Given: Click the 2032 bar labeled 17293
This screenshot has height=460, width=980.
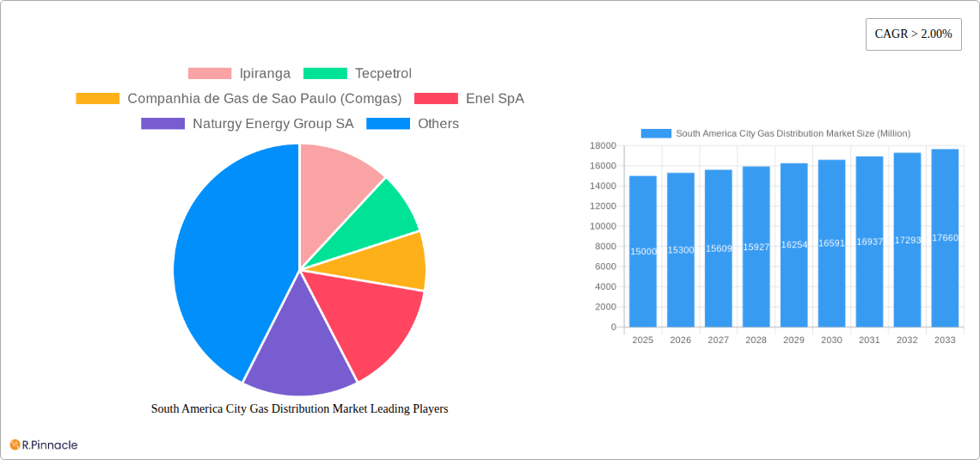Looking at the screenshot, I should 907,240.
